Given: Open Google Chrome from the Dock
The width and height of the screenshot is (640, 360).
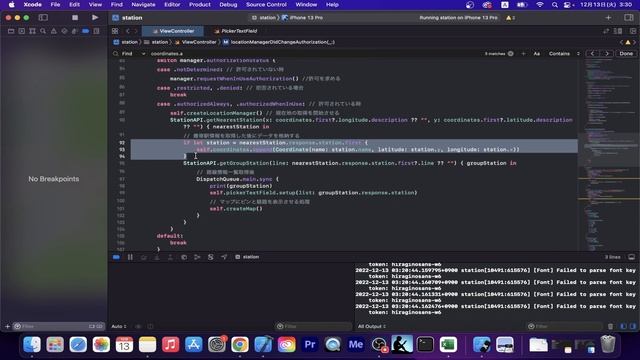Looking at the screenshot, I should point(240,344).
